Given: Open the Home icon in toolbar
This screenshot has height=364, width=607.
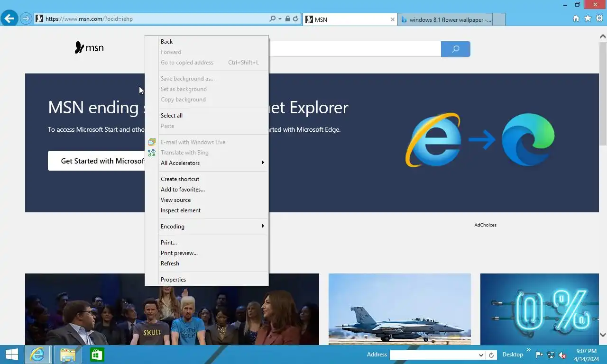Looking at the screenshot, I should [576, 18].
